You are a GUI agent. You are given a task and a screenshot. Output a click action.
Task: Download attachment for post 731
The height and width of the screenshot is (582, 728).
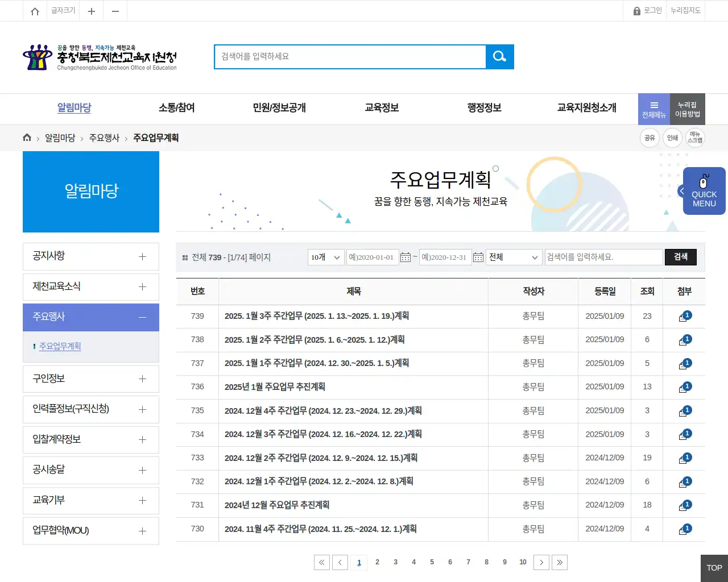tap(685, 506)
